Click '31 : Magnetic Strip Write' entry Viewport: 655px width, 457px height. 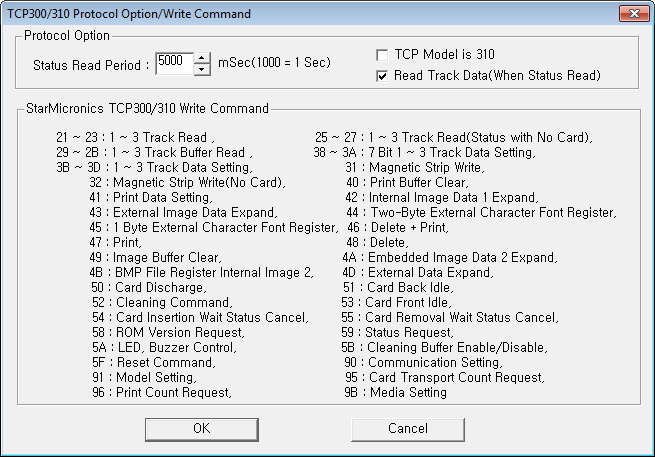(x=415, y=168)
